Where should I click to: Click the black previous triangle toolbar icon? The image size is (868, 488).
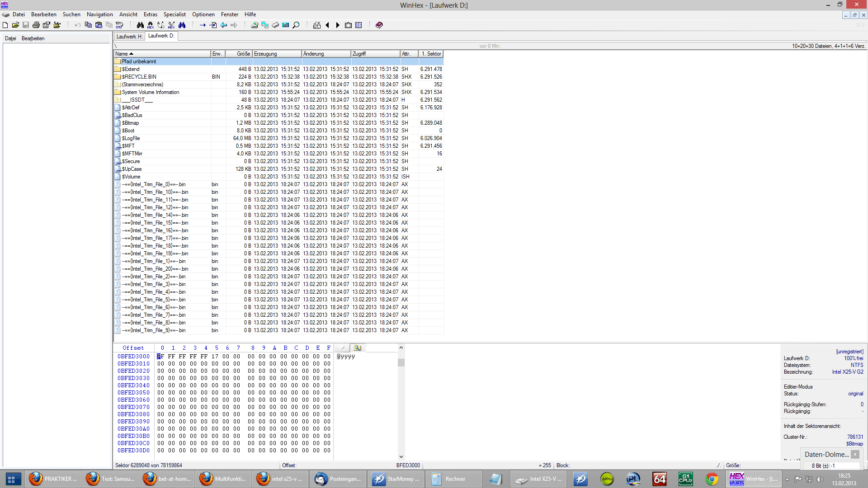coord(327,25)
